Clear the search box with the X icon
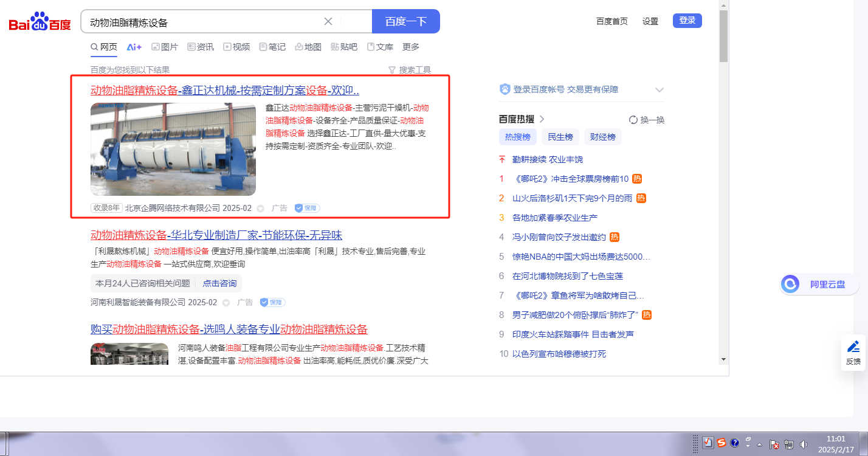Image resolution: width=868 pixels, height=456 pixels. point(328,21)
